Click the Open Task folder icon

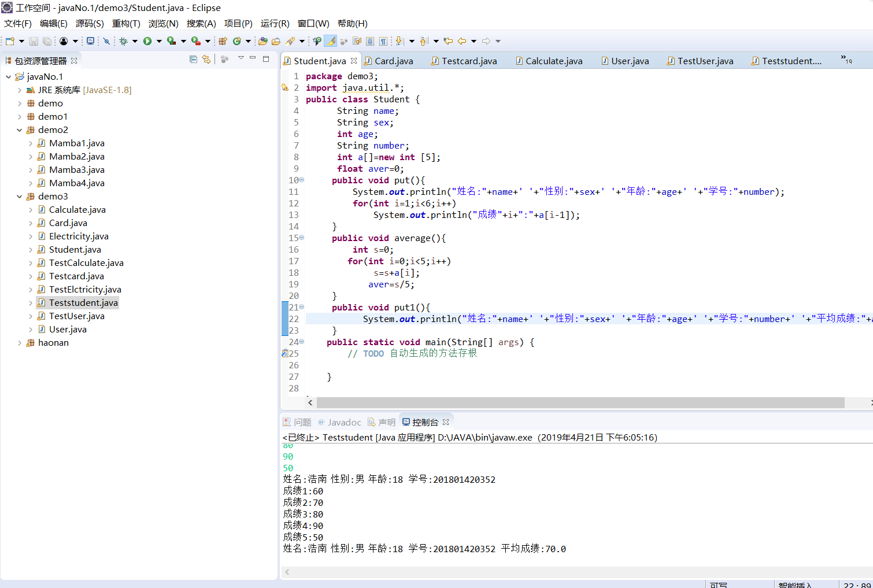(276, 41)
